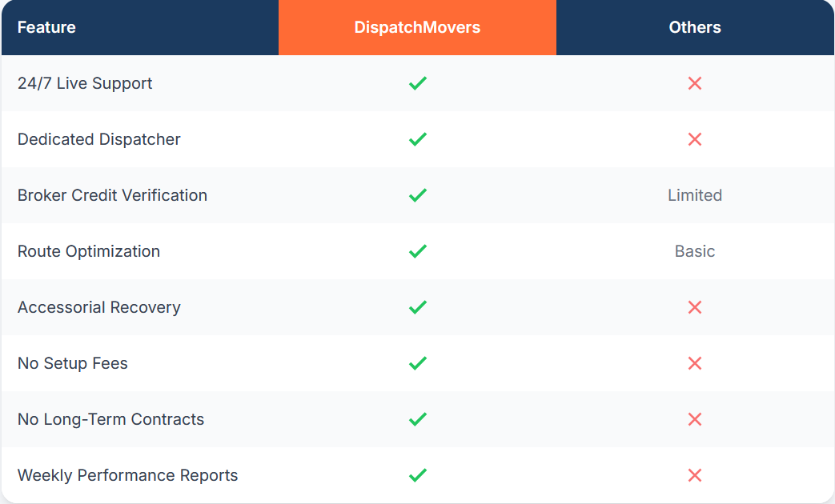
Task: Click red X for No Setup Fees
Action: 695,363
